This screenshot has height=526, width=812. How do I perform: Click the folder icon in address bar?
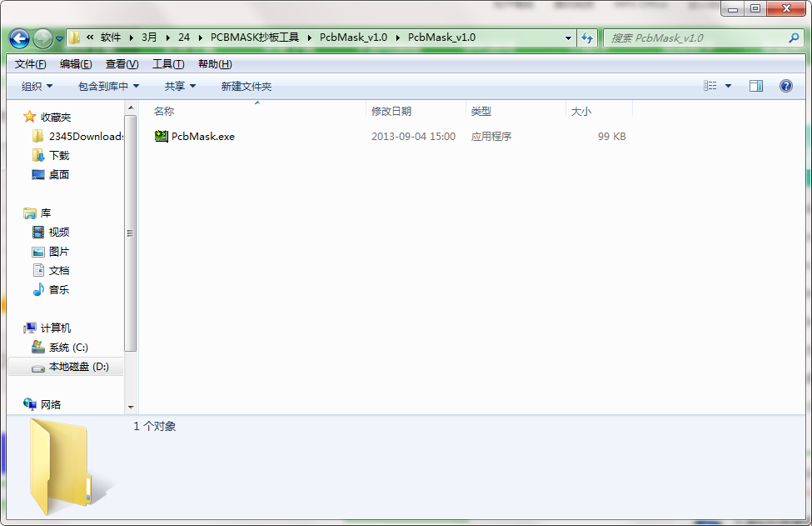coord(75,38)
